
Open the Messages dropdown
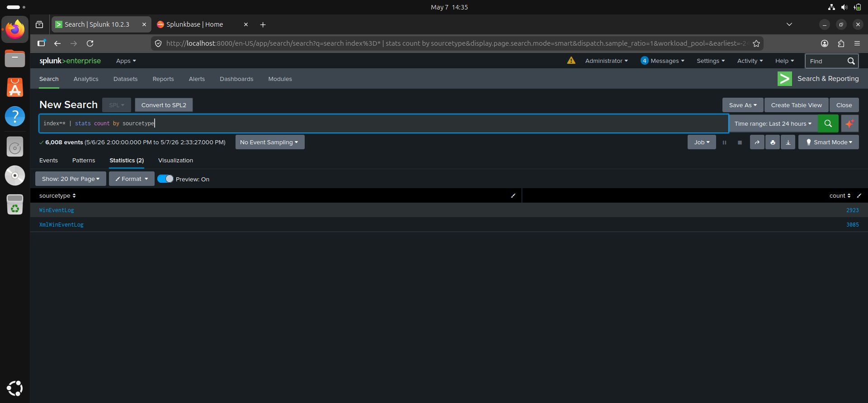(662, 61)
